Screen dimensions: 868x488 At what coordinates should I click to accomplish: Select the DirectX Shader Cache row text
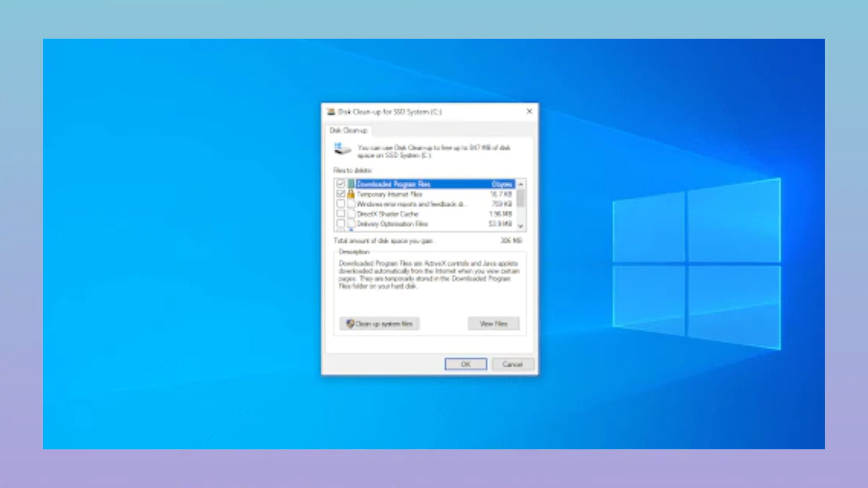pos(387,214)
